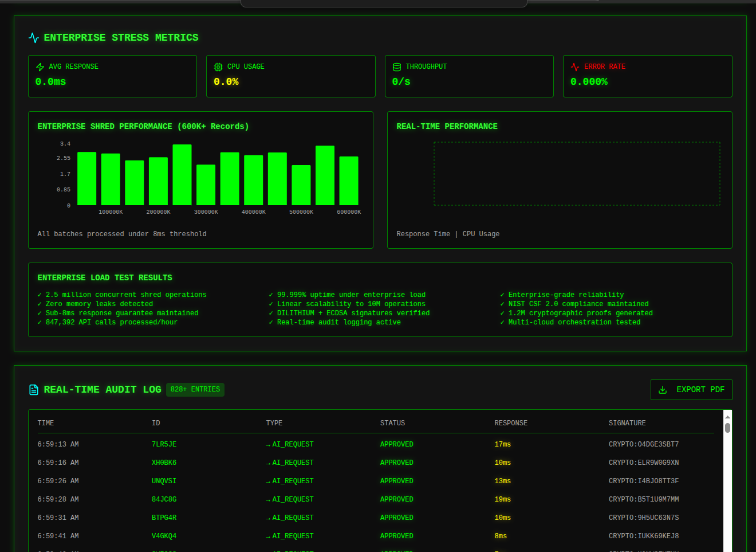
Task: Click the Throughput database icon
Action: pyautogui.click(x=397, y=67)
